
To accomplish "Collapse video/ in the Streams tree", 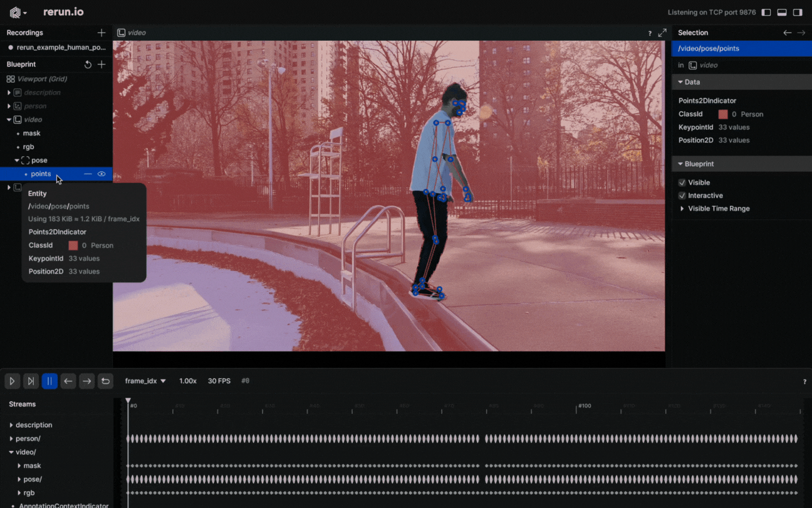I will pyautogui.click(x=11, y=452).
